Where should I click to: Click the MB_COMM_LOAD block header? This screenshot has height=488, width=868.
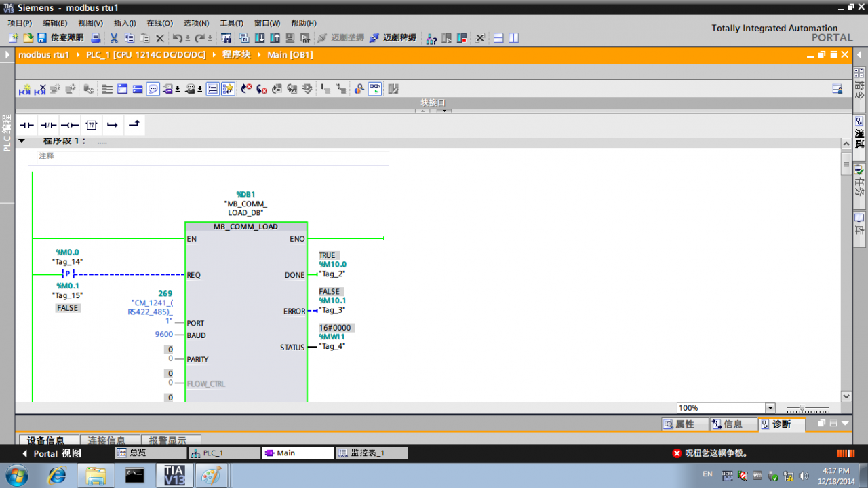(x=245, y=227)
